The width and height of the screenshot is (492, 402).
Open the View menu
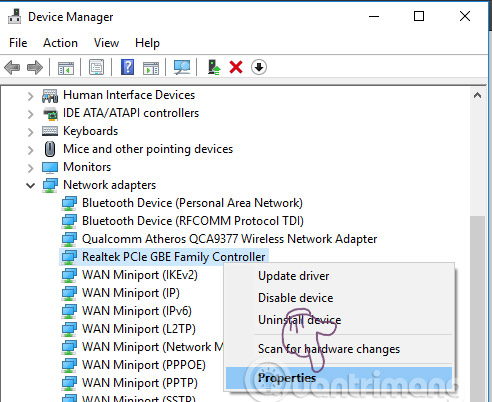[x=106, y=43]
